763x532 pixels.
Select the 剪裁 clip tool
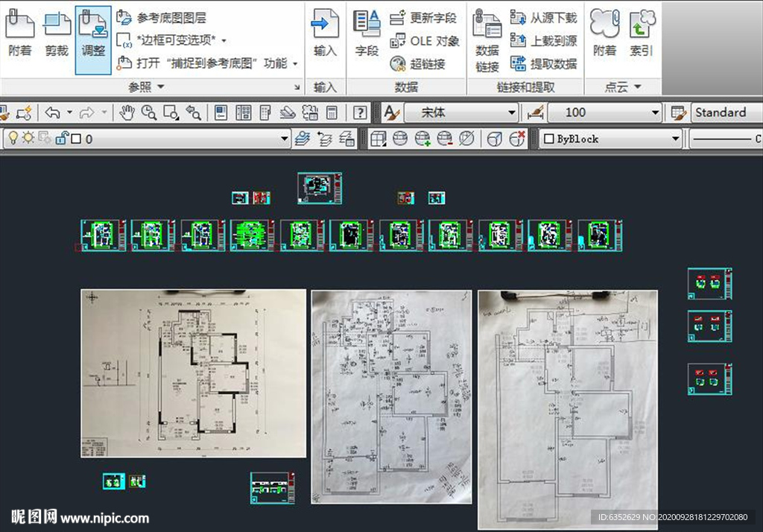(57, 32)
